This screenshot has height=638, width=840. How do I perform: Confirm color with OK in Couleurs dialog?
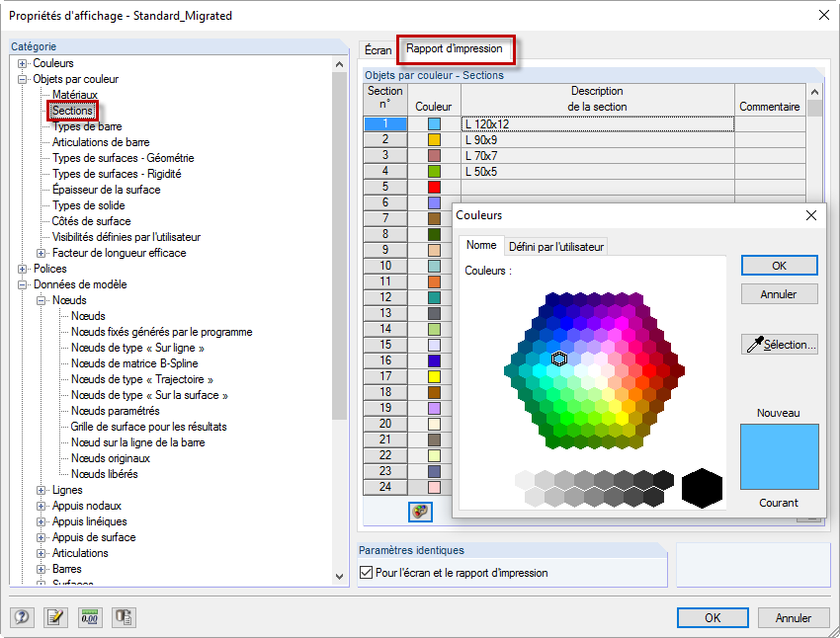coord(780,266)
